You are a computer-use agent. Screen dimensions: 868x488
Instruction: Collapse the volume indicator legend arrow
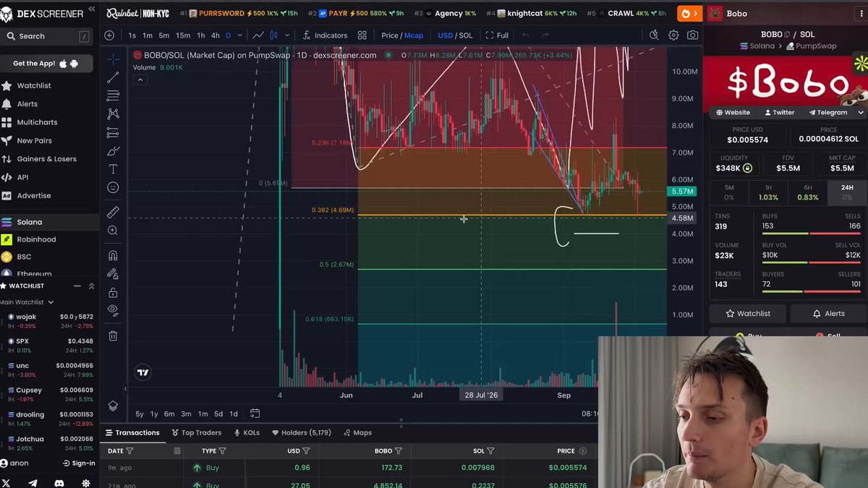tap(140, 80)
